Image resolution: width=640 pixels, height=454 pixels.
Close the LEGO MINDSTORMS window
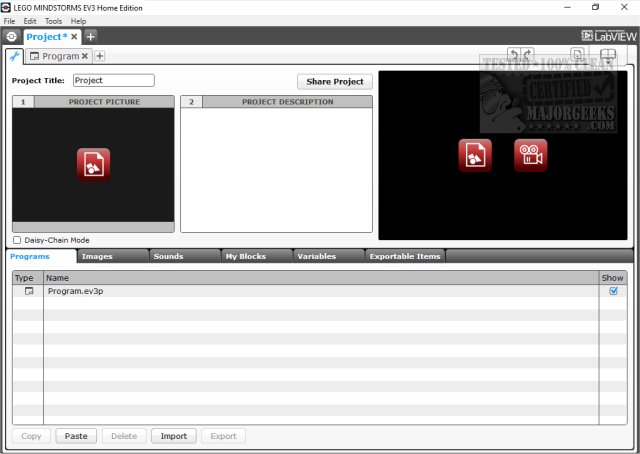pyautogui.click(x=624, y=7)
